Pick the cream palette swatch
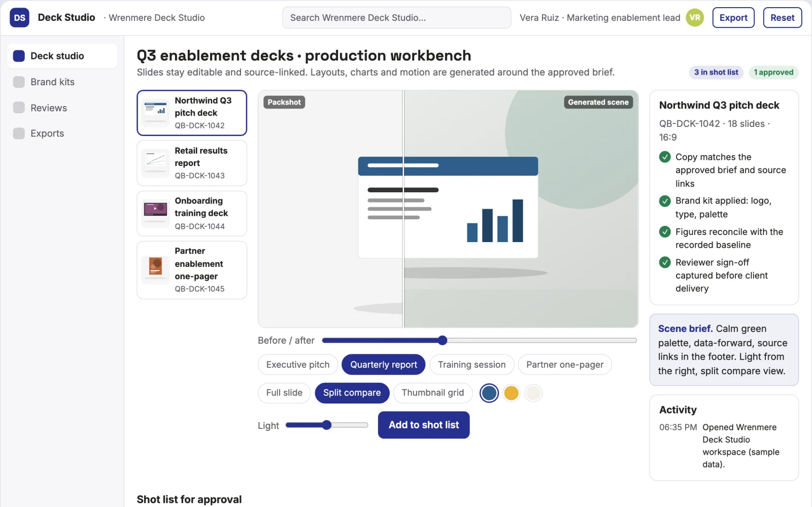Viewport: 812px width, 507px height. pos(533,393)
